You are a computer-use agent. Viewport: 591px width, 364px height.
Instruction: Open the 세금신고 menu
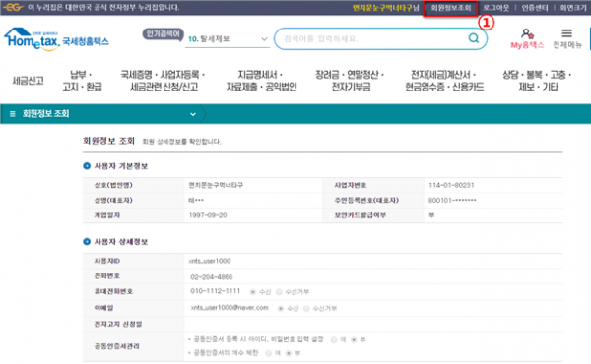[x=28, y=80]
